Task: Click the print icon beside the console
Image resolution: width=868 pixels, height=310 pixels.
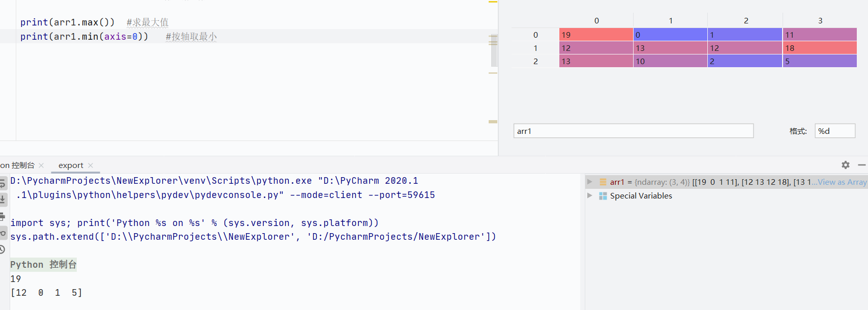Action: (x=2, y=216)
